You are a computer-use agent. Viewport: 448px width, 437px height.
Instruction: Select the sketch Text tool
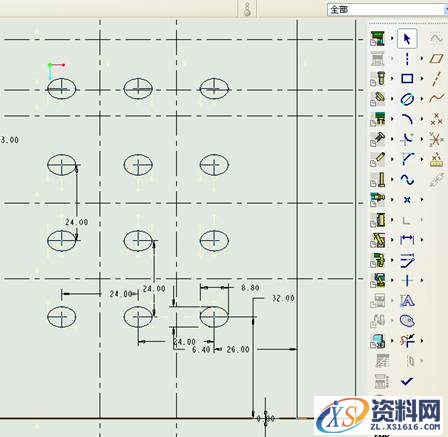[407, 301]
